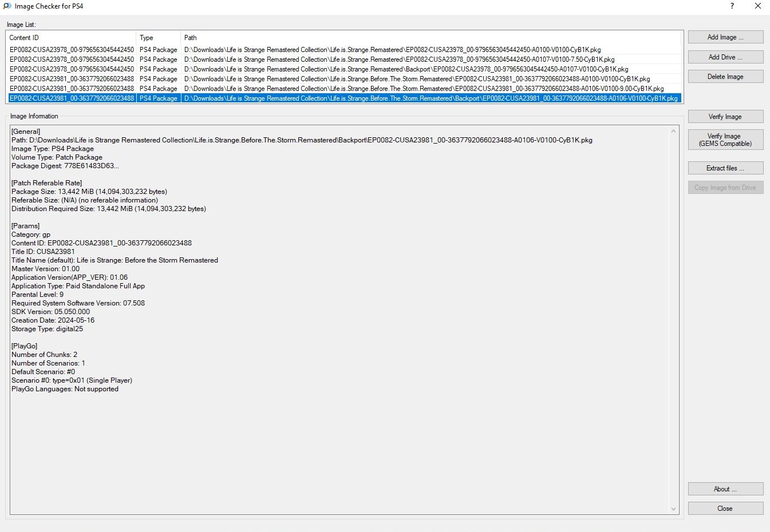Screen dimensions: 770x532
Task: Click the Add Drive button
Action: 725,57
